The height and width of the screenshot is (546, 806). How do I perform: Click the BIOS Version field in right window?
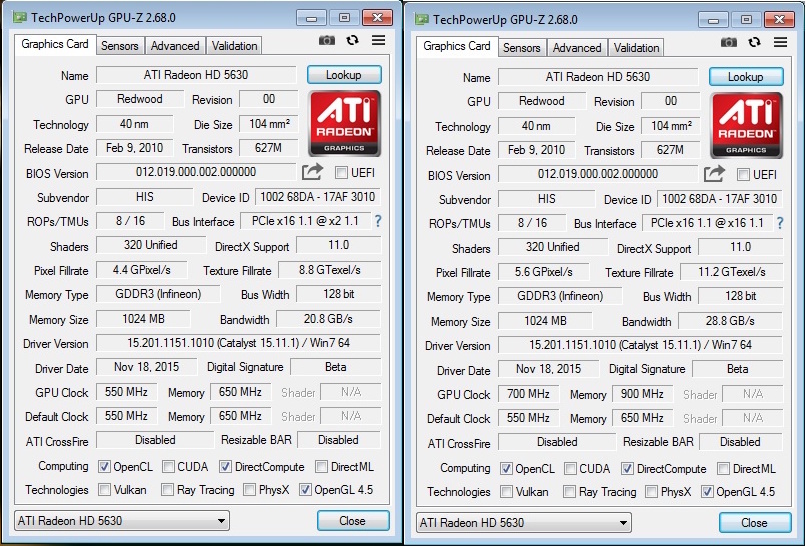pos(598,174)
